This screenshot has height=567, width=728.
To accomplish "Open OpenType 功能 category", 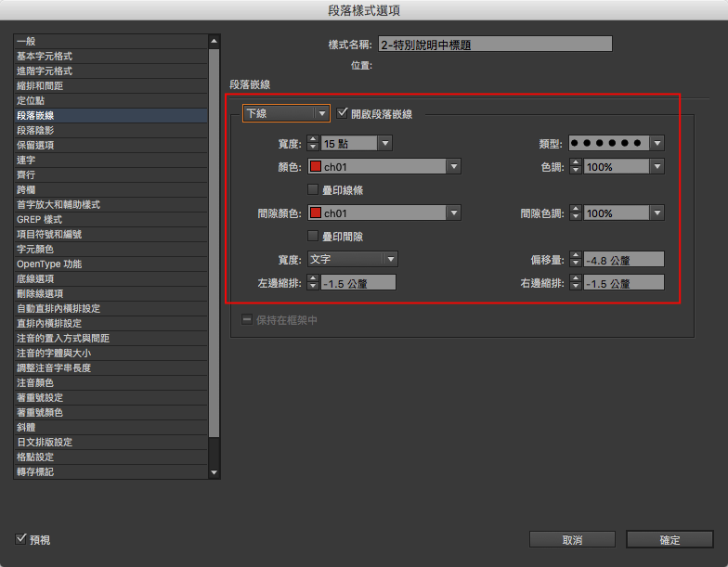I will tap(110, 264).
